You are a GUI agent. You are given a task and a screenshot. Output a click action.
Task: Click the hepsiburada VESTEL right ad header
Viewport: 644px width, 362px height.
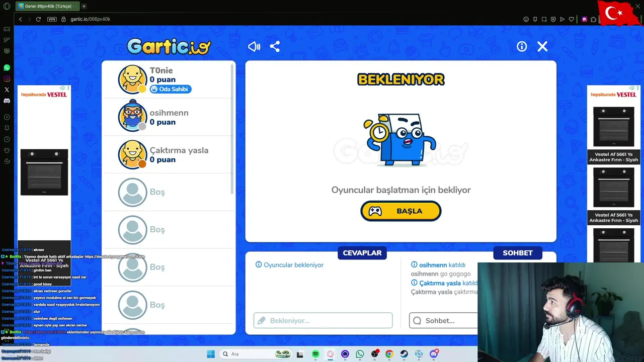point(613,95)
